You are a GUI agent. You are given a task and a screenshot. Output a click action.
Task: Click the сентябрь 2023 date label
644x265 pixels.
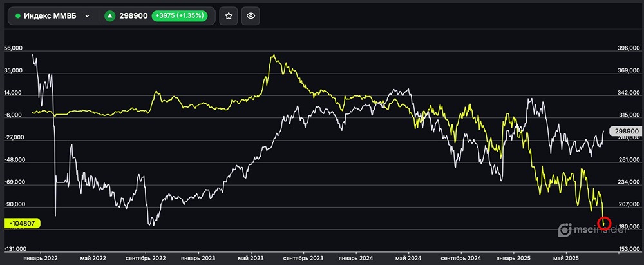[x=303, y=258]
